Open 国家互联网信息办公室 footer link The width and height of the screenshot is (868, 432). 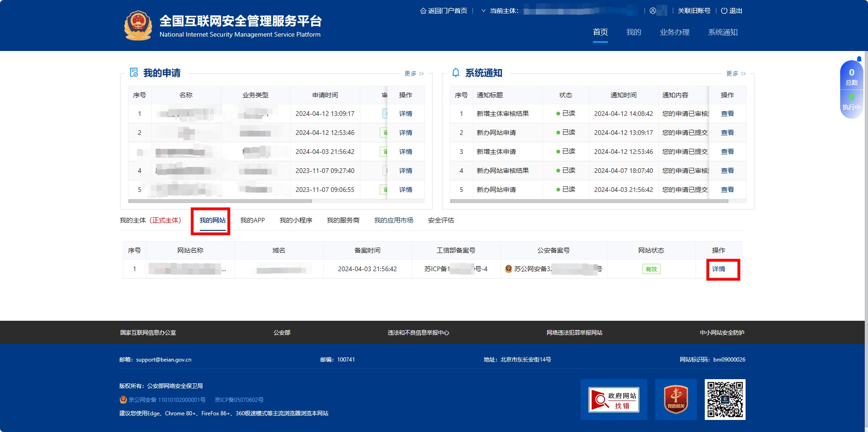pos(148,332)
